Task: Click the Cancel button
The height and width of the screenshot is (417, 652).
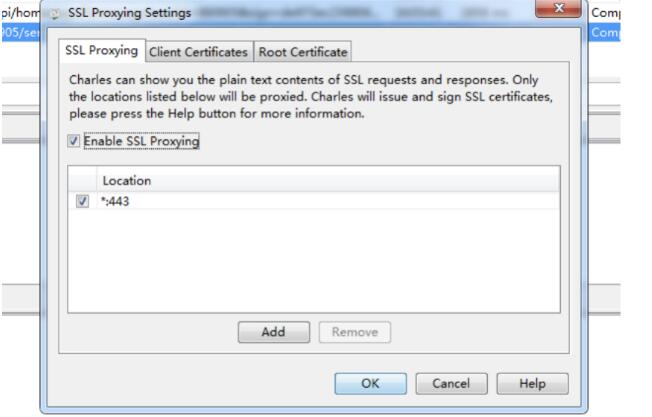Action: coord(451,383)
